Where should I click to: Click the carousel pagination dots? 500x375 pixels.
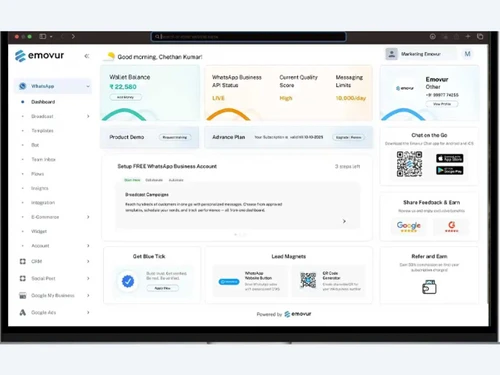240,234
